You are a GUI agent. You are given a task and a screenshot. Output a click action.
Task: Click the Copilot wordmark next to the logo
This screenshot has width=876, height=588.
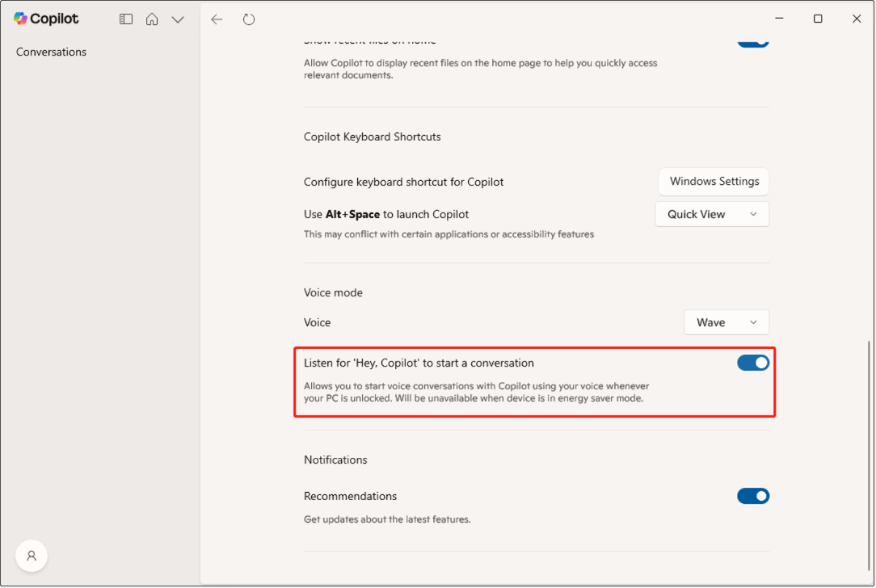55,18
